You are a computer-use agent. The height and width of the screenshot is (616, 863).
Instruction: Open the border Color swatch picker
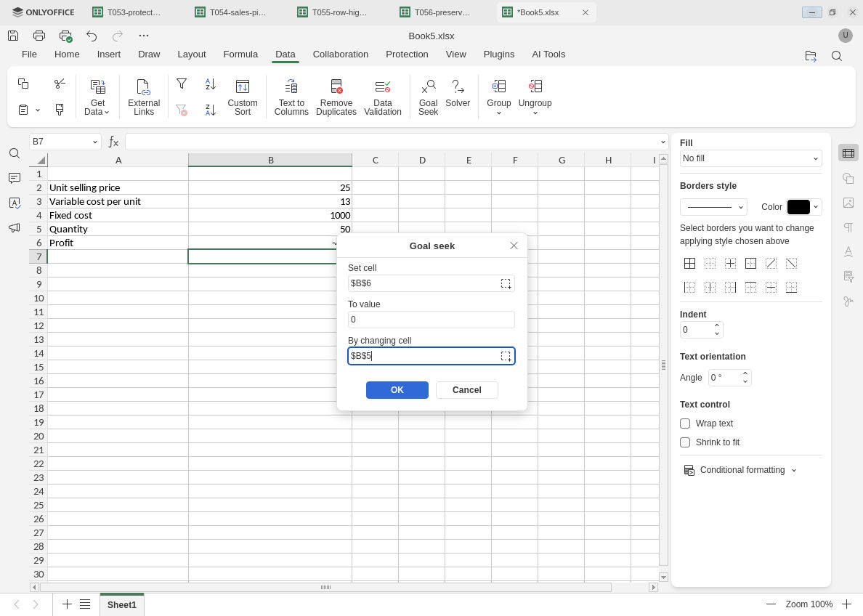coord(804,207)
